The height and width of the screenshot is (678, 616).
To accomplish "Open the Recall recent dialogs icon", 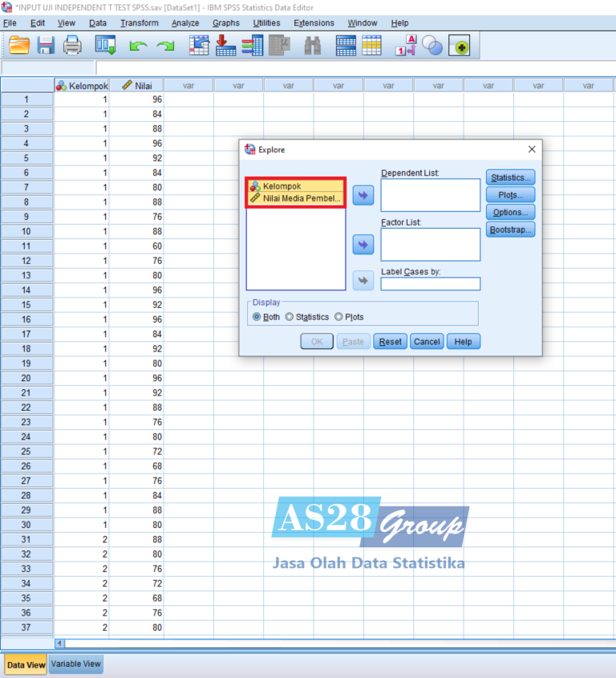I will [x=106, y=47].
